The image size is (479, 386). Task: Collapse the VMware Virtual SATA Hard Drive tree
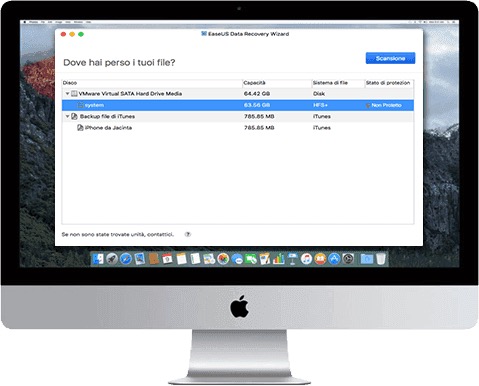tap(67, 94)
